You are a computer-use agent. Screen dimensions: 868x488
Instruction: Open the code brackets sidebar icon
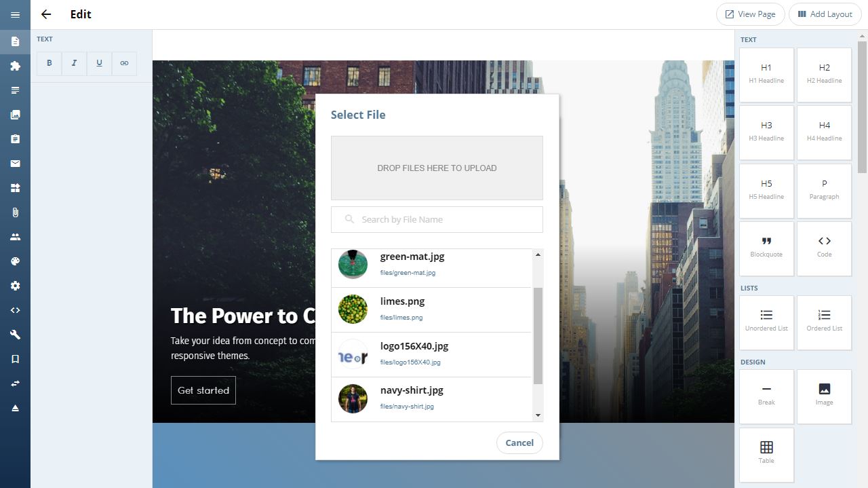point(15,310)
